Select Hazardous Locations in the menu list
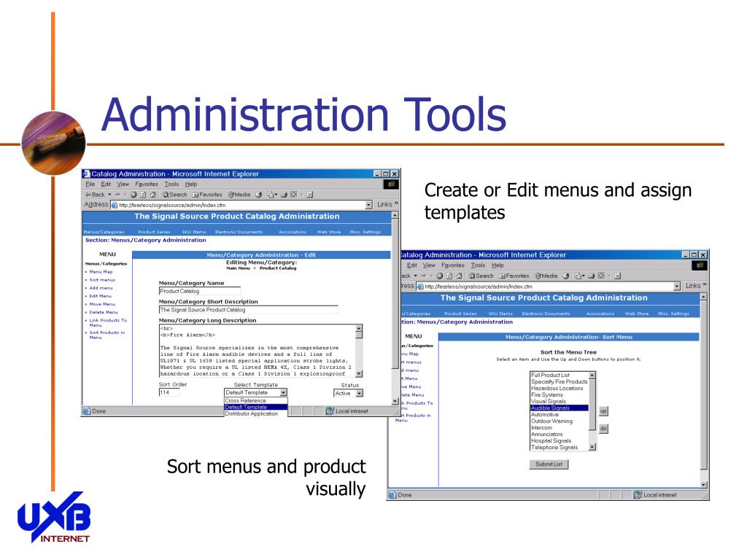This screenshot has height=560, width=747. [560, 389]
